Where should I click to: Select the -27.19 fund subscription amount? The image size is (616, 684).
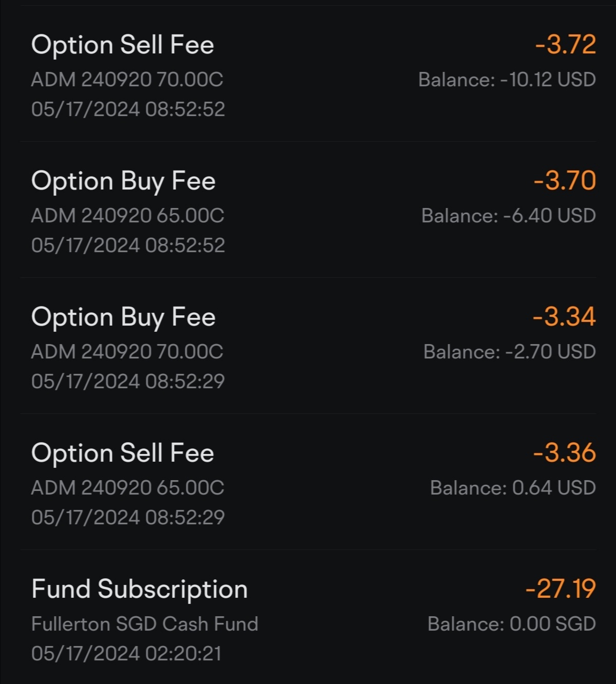pos(561,589)
